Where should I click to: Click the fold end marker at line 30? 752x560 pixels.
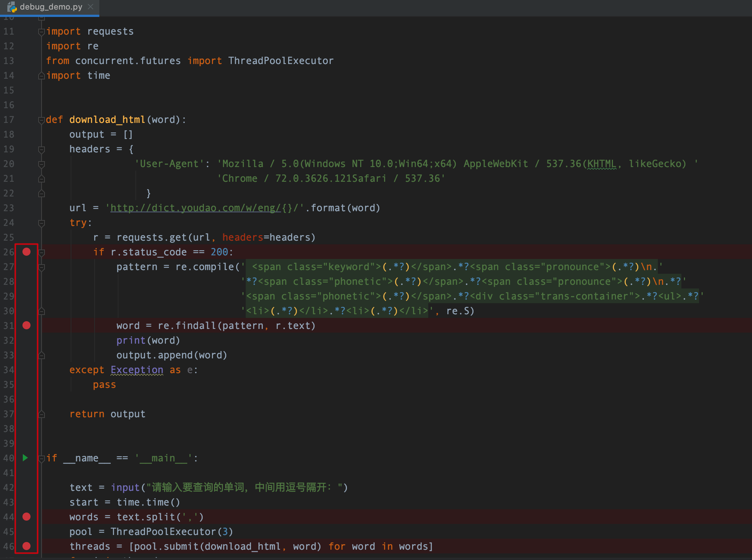[x=42, y=311]
